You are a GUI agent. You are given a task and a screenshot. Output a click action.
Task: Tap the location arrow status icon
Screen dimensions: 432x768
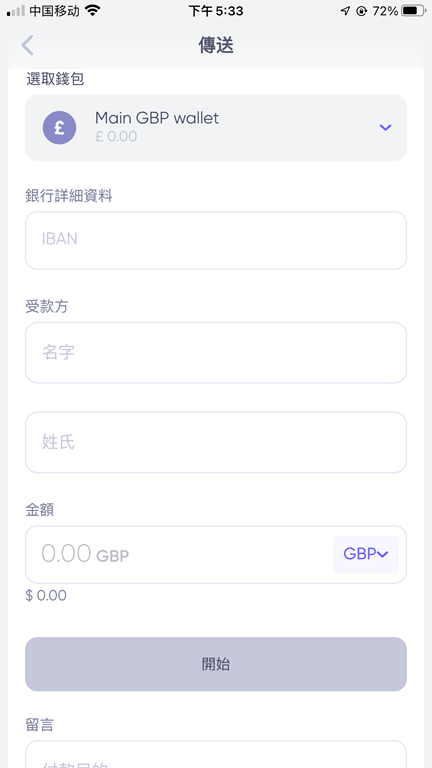[x=345, y=11]
